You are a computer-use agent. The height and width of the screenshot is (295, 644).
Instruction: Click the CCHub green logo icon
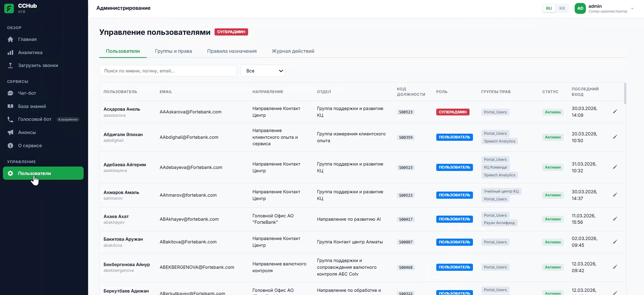pyautogui.click(x=9, y=8)
